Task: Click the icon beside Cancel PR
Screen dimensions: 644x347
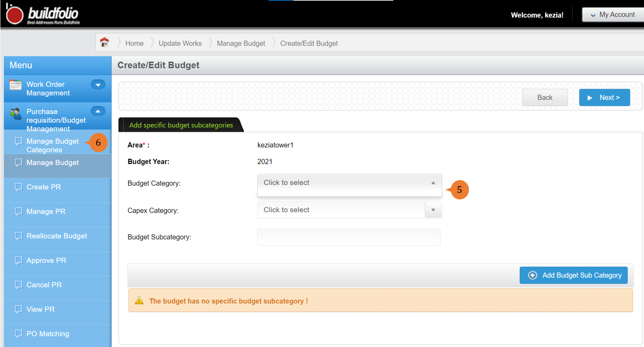Action: (18, 285)
